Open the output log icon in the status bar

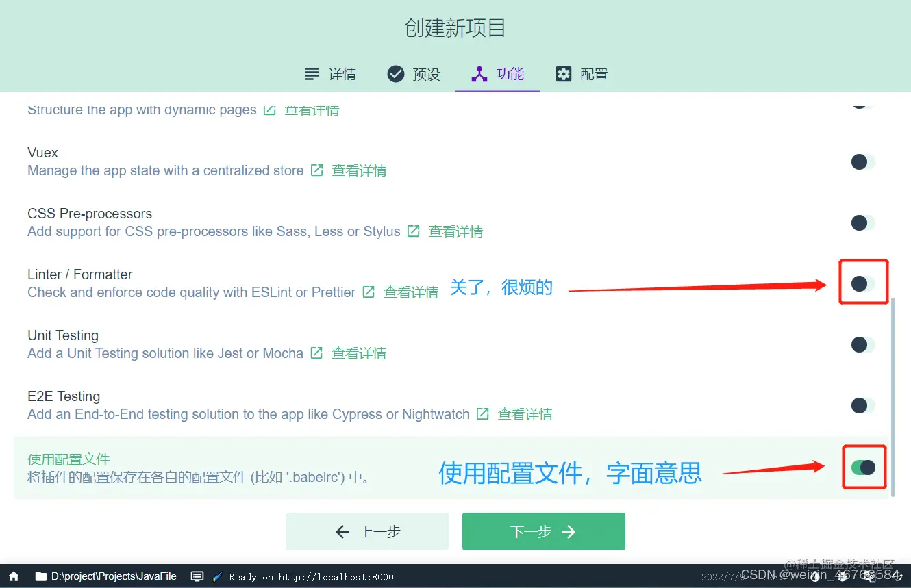197,576
